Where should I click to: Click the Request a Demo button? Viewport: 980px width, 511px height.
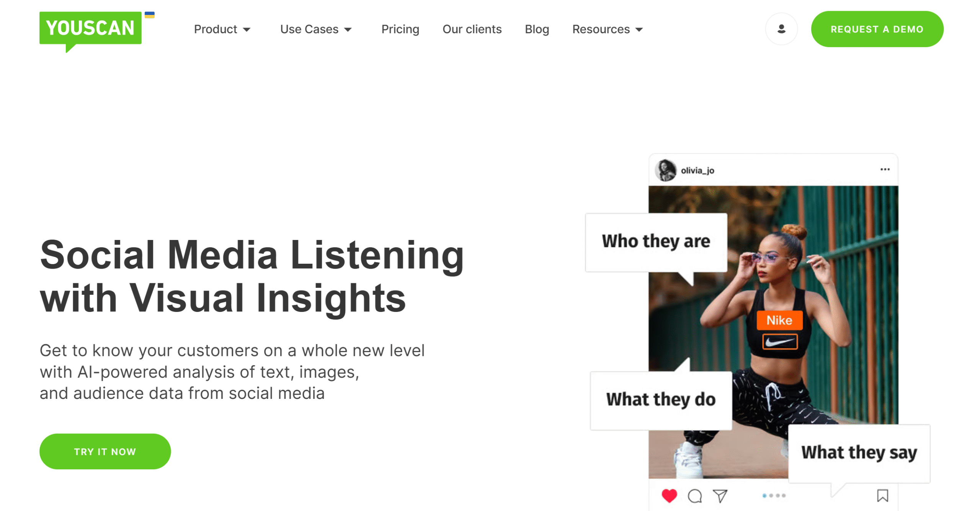pyautogui.click(x=877, y=29)
